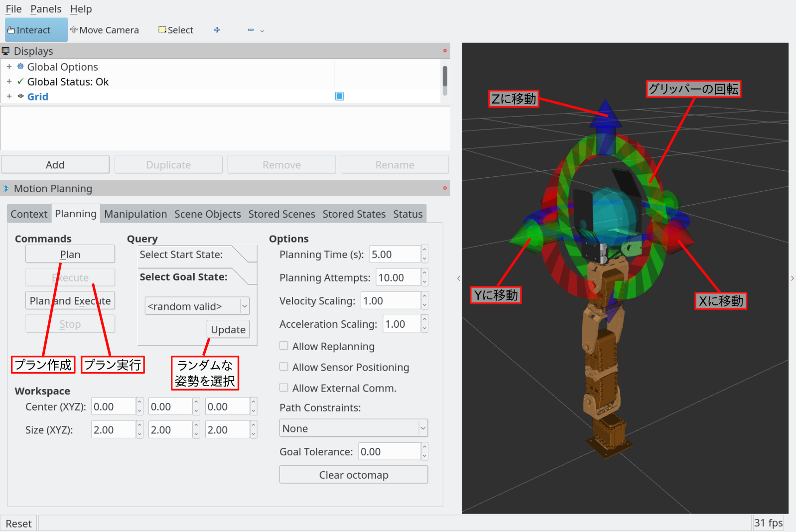Screen dimensions: 796x532
Task: Expand the right side panel arrow handle
Action: 792,278
